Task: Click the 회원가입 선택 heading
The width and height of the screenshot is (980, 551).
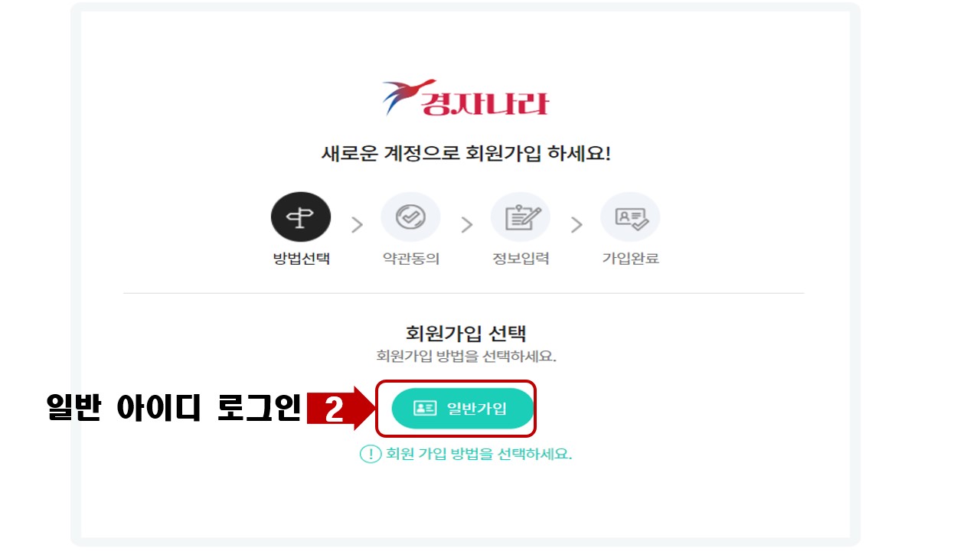Action: click(x=465, y=334)
